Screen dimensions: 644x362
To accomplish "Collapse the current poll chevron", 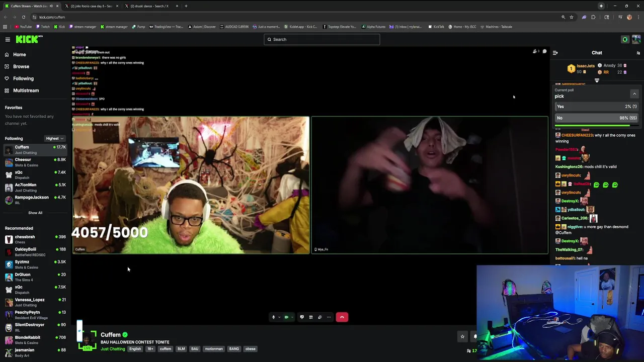I will (634, 94).
